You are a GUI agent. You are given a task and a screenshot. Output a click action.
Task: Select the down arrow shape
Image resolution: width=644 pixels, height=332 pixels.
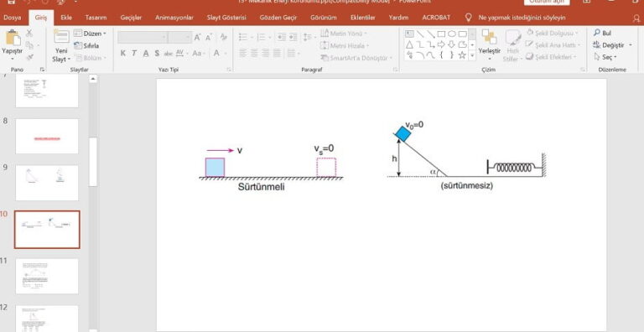click(x=452, y=44)
